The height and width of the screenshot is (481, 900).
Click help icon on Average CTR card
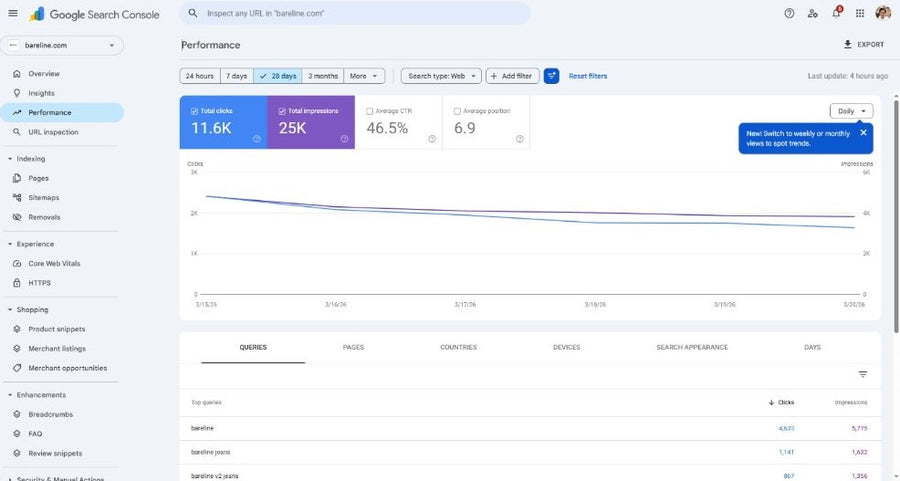[432, 138]
